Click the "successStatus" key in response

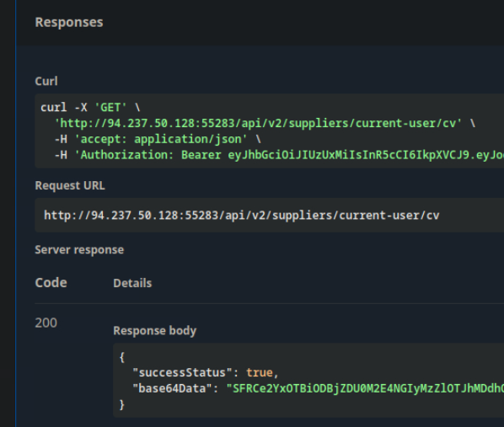click(x=182, y=373)
